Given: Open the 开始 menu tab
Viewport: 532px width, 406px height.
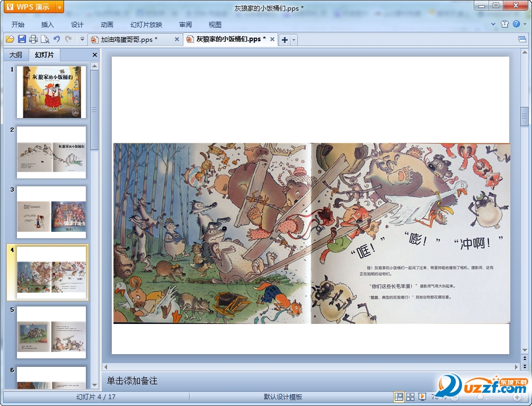Looking at the screenshot, I should pyautogui.click(x=17, y=25).
